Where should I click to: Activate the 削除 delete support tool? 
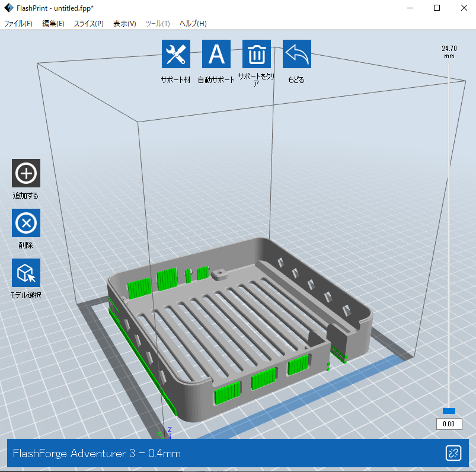pos(26,223)
